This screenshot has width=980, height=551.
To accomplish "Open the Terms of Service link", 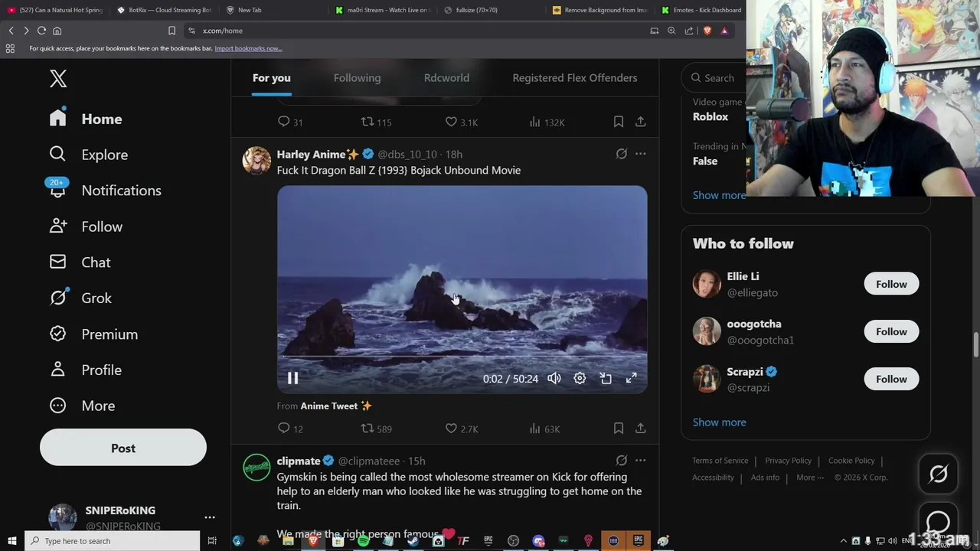I will (720, 461).
